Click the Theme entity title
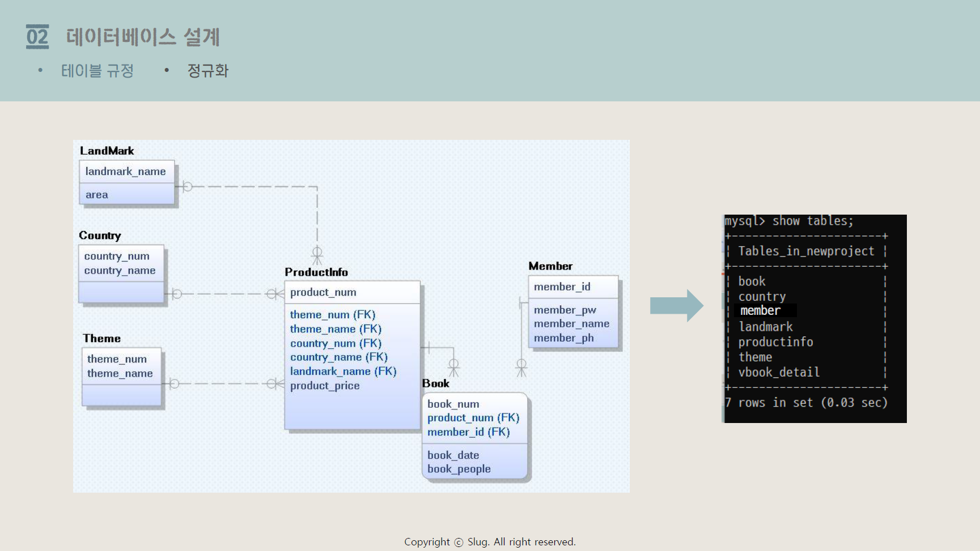The width and height of the screenshot is (980, 551). [x=102, y=339]
